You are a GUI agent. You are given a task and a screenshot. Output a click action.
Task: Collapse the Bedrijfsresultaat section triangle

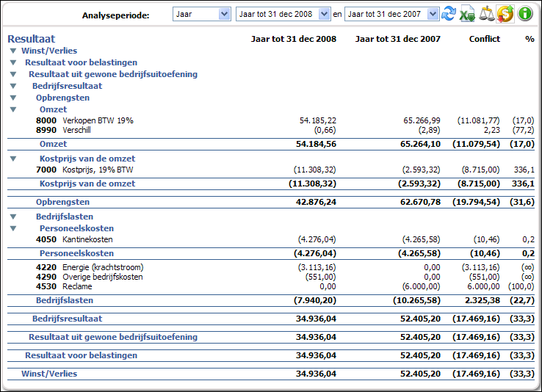tap(13, 86)
